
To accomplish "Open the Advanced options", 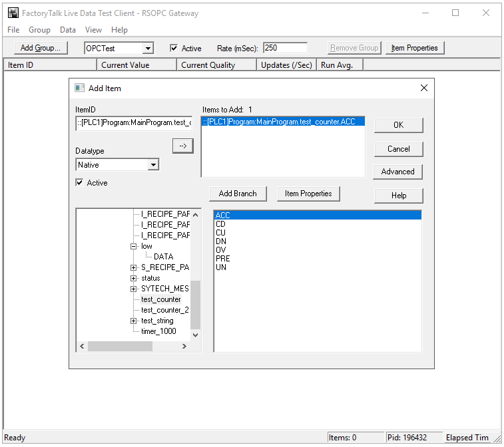I will (398, 172).
